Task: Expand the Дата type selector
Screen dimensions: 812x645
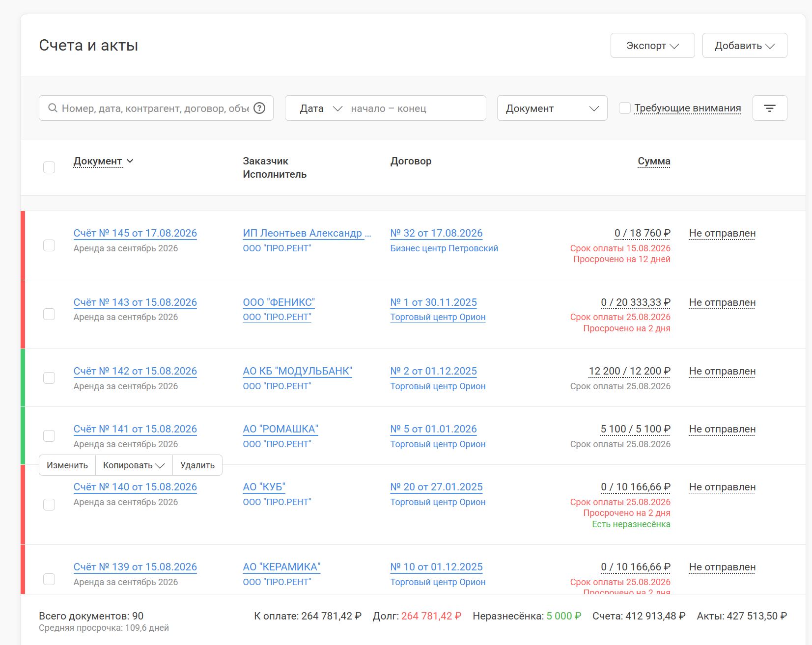Action: coord(321,108)
